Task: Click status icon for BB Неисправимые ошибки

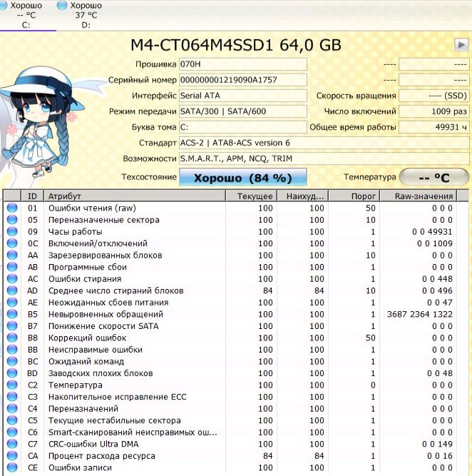Action: pos(12,350)
